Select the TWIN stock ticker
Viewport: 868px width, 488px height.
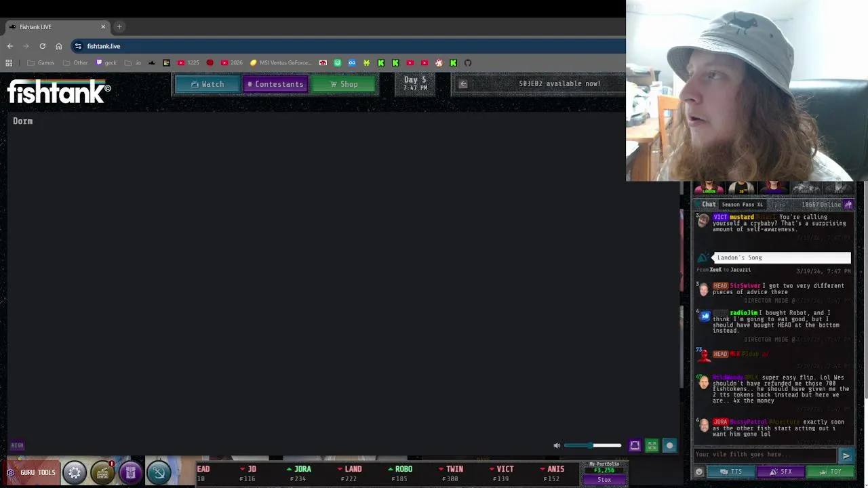coord(451,473)
